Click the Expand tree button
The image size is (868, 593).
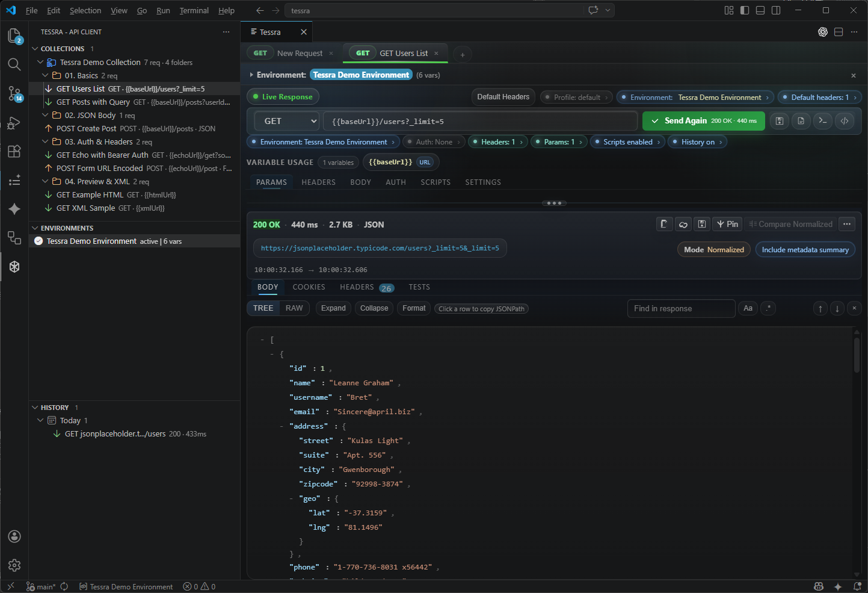[x=333, y=308]
